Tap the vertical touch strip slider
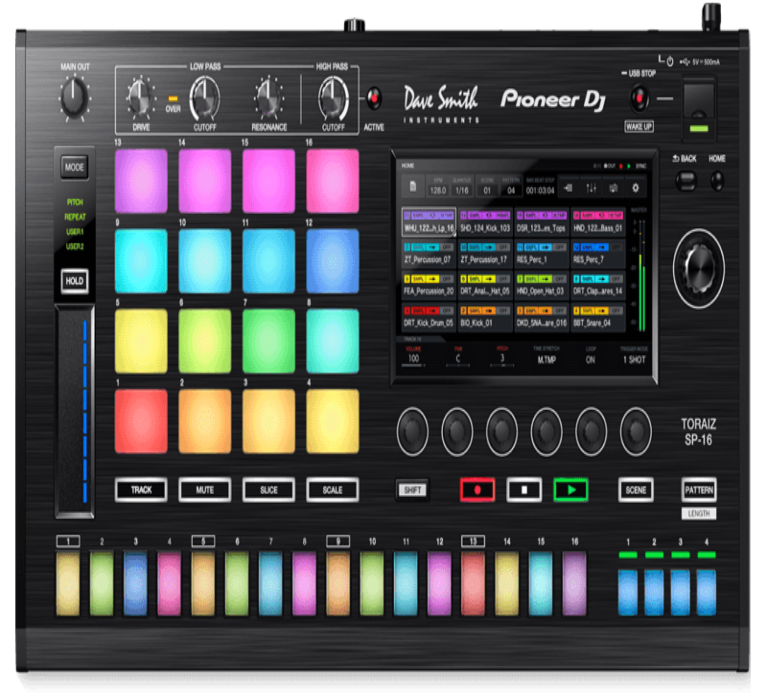This screenshot has width=767, height=700. pos(76,412)
